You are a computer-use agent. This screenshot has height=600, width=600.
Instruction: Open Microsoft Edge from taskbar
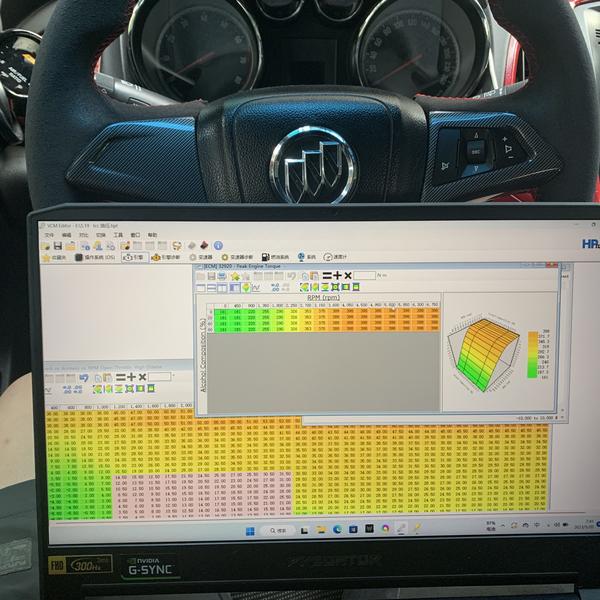pos(337,529)
